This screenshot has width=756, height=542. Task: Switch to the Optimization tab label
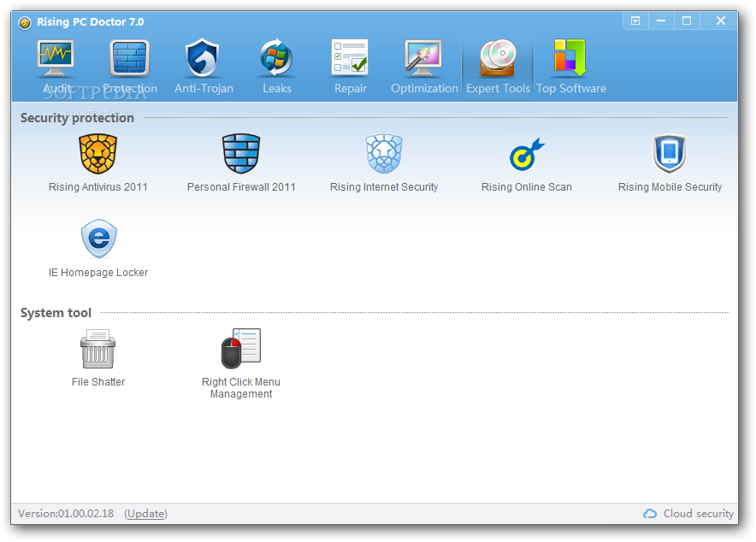[x=424, y=89]
